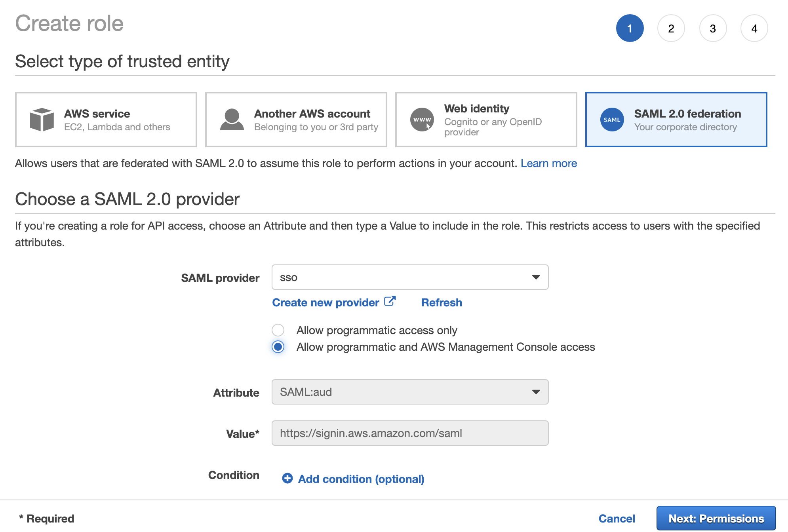Screen dimensions: 788x532
Task: Click the Refresh link
Action: point(442,302)
